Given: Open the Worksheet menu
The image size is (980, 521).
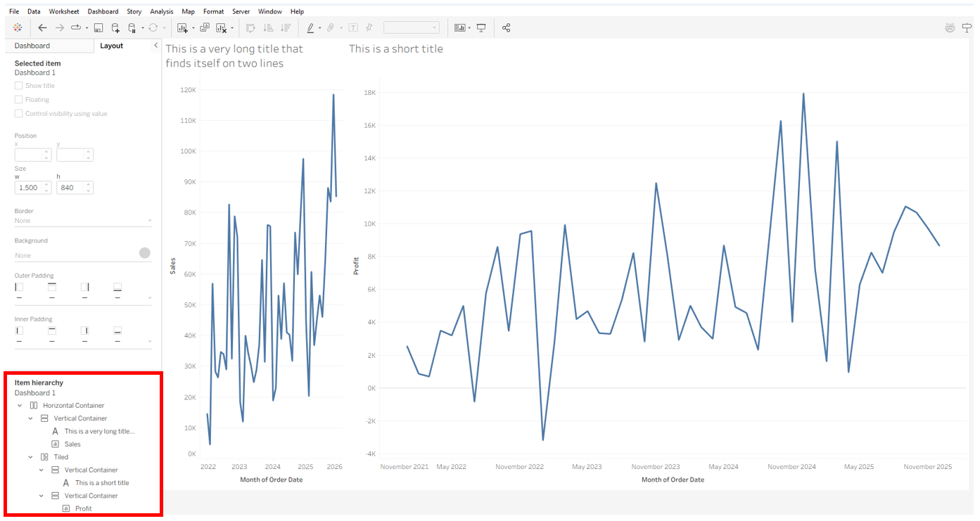Looking at the screenshot, I should point(64,12).
